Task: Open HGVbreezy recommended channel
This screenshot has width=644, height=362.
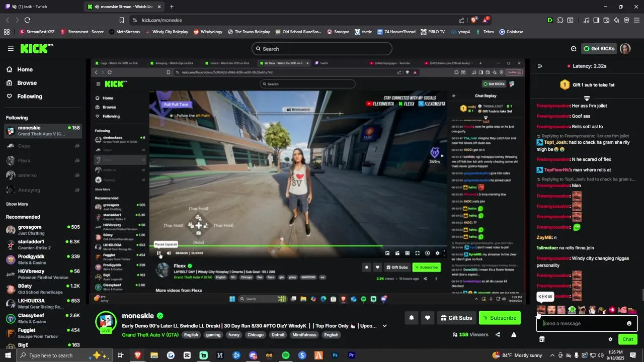Action: tap(43, 274)
